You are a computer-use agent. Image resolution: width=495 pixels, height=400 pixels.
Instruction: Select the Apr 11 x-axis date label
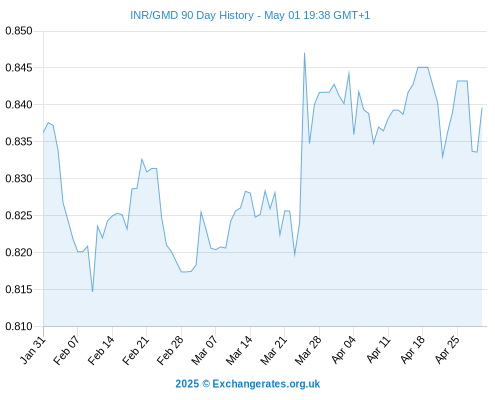click(378, 350)
